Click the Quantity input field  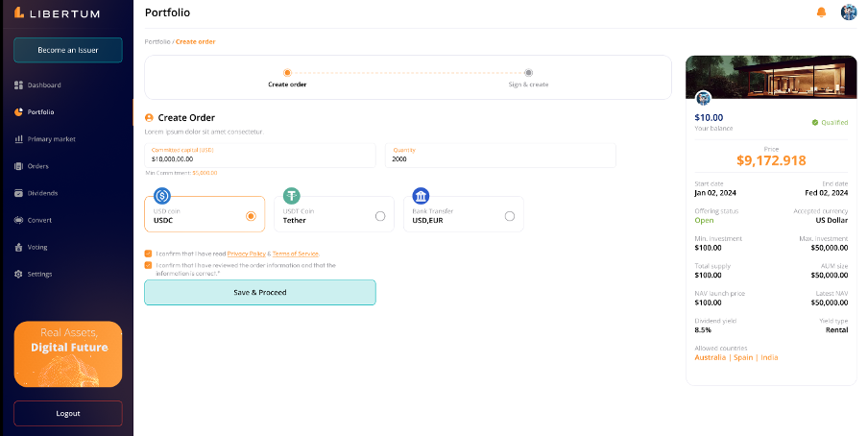tap(500, 158)
